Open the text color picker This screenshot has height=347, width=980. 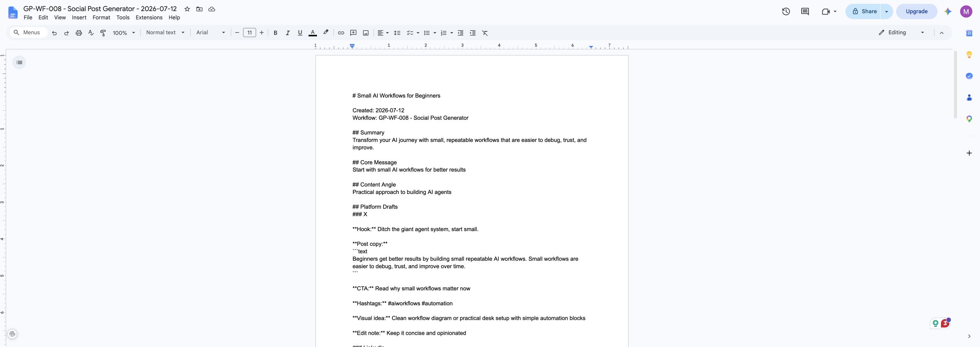[313, 33]
